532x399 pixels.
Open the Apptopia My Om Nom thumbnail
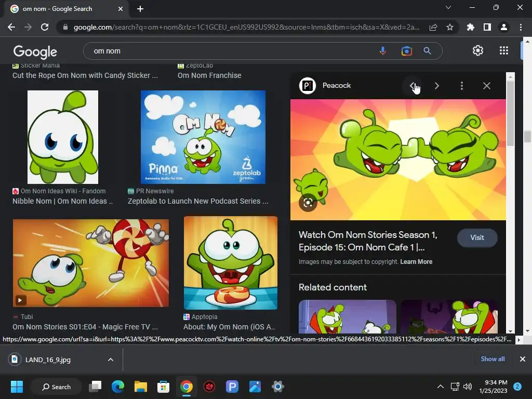(230, 263)
